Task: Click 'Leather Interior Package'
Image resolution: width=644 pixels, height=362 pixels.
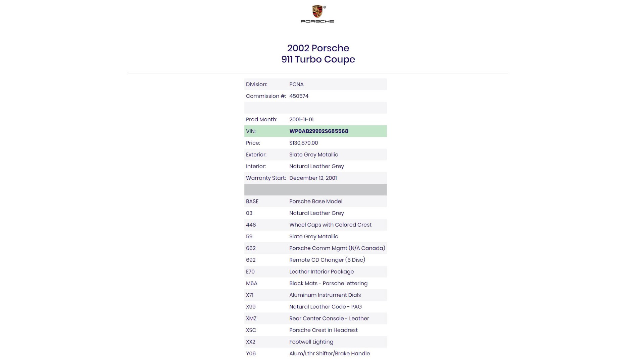Action: [321, 272]
